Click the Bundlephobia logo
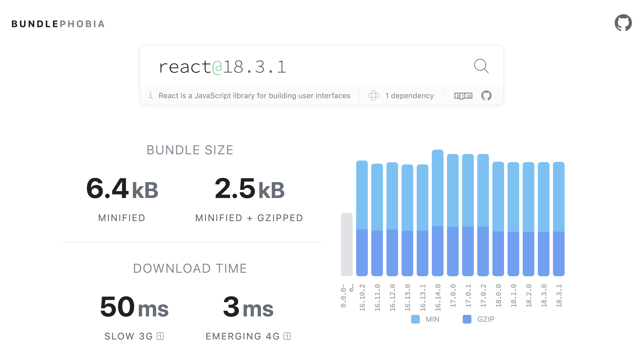 tap(58, 24)
